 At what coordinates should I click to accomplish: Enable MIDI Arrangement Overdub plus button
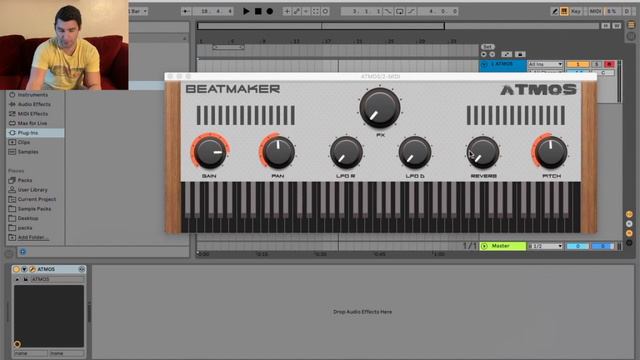[x=287, y=11]
